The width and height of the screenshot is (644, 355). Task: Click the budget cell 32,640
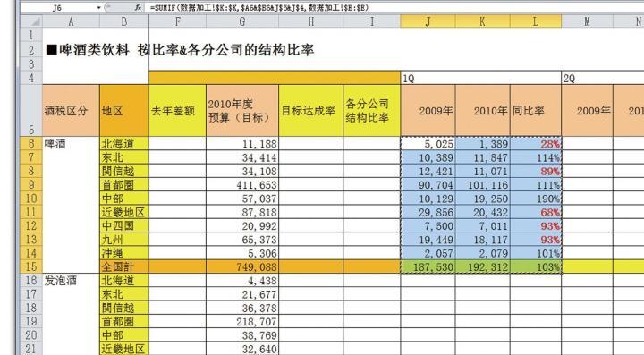242,349
